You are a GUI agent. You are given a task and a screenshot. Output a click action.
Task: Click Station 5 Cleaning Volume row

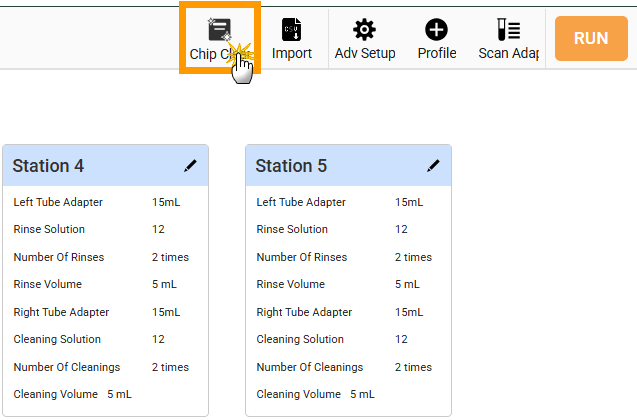click(x=315, y=394)
